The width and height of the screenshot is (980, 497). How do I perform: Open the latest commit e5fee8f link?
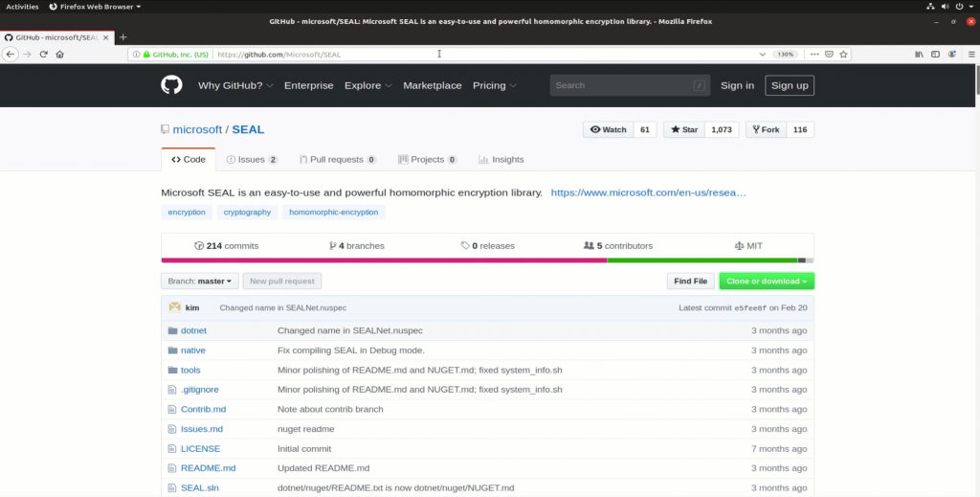click(750, 307)
